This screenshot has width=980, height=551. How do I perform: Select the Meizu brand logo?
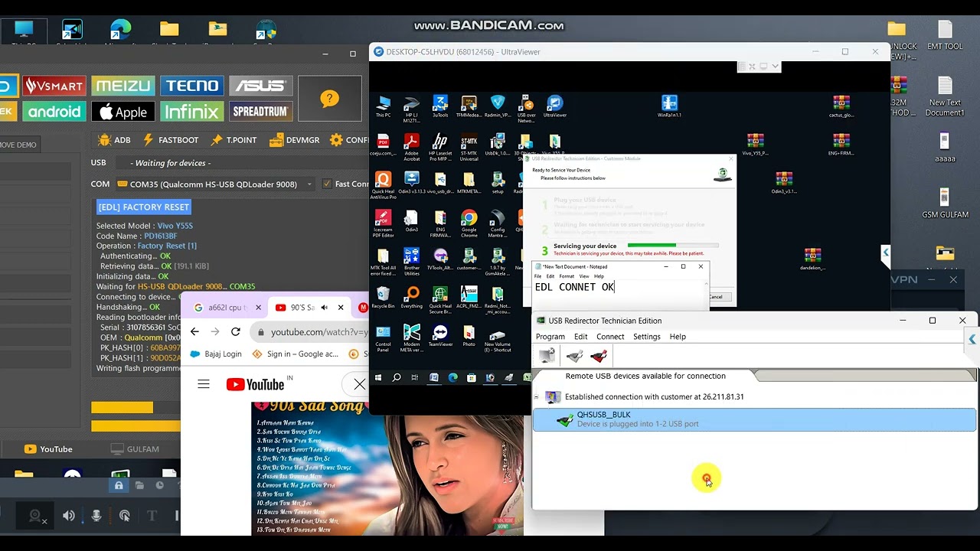tap(122, 86)
